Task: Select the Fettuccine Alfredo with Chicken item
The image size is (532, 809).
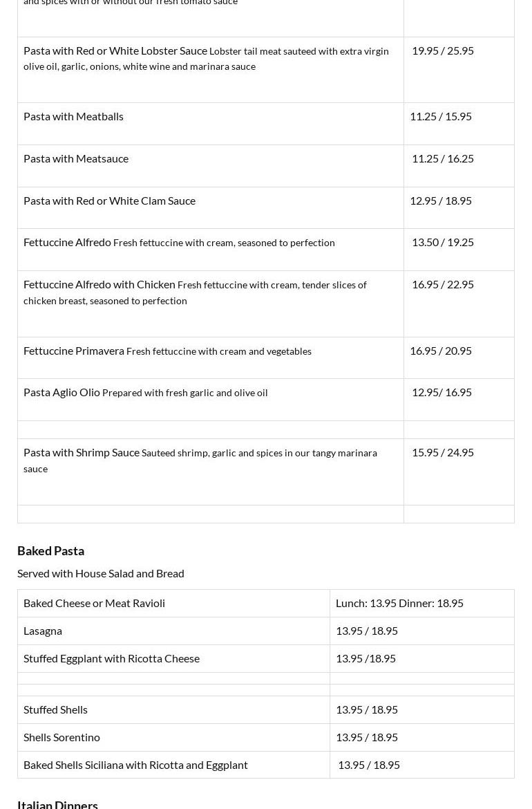Action: [x=99, y=284]
